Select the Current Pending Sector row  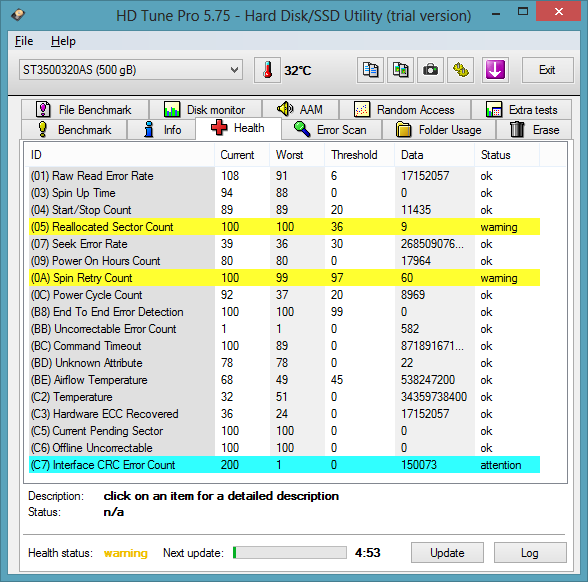tap(284, 431)
